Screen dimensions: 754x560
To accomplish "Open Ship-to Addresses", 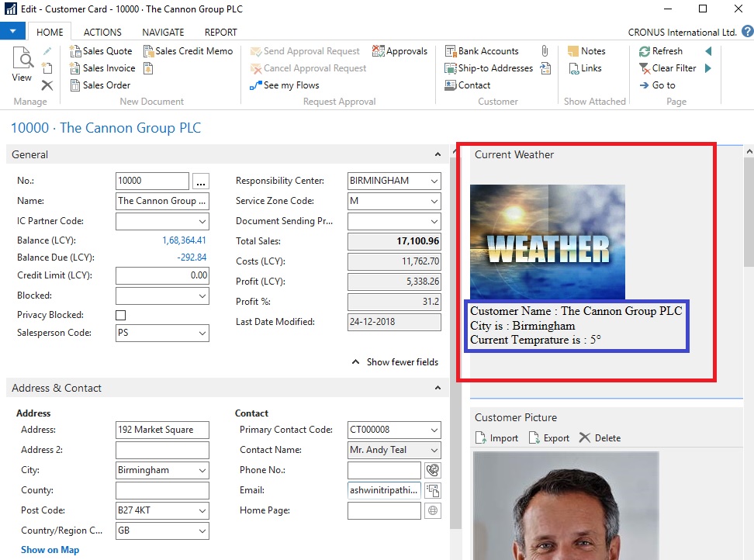I will click(489, 68).
